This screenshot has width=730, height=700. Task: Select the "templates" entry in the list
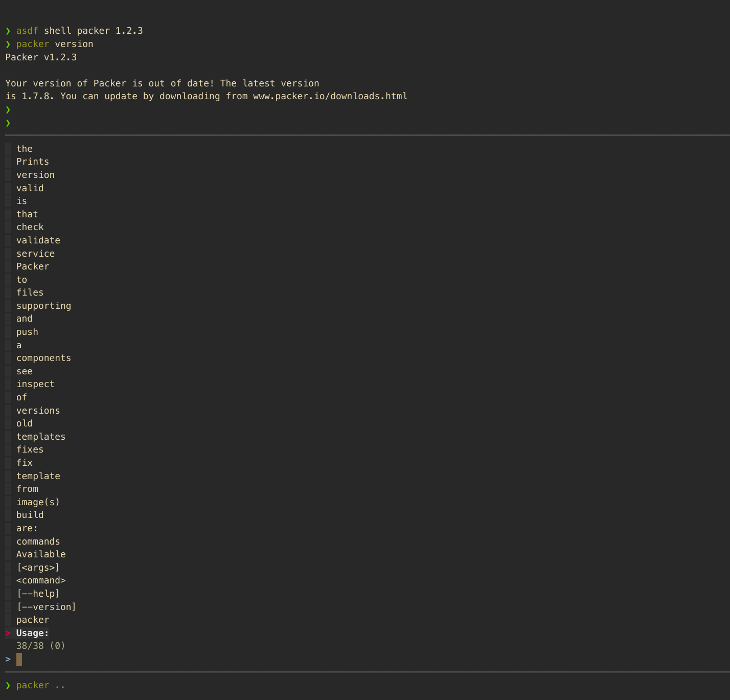click(41, 436)
